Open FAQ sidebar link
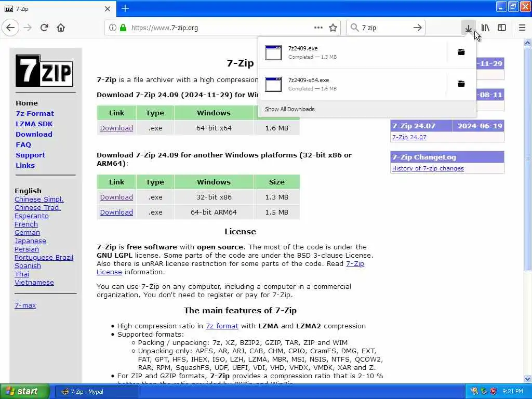The image size is (532, 399). click(23, 145)
